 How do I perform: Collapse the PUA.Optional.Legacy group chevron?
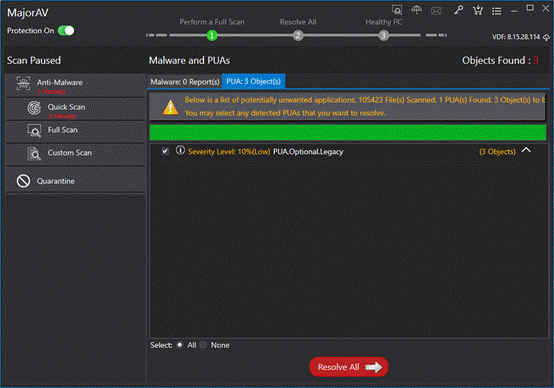526,150
